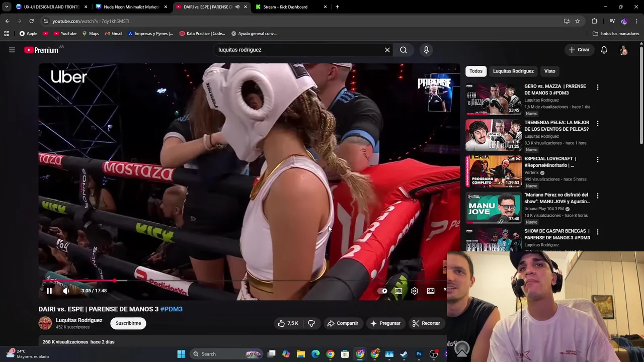Reload the page

[x=31, y=21]
